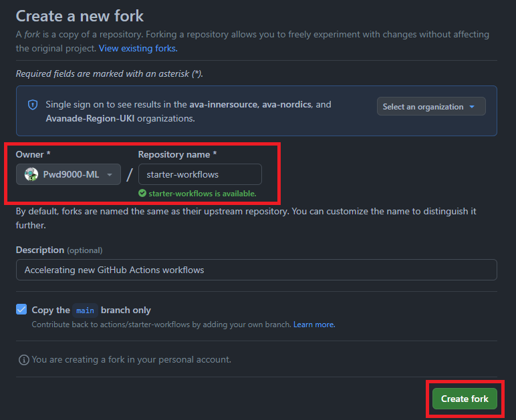Click the main branch badge
Screen dimensions: 516x420
tap(85, 310)
